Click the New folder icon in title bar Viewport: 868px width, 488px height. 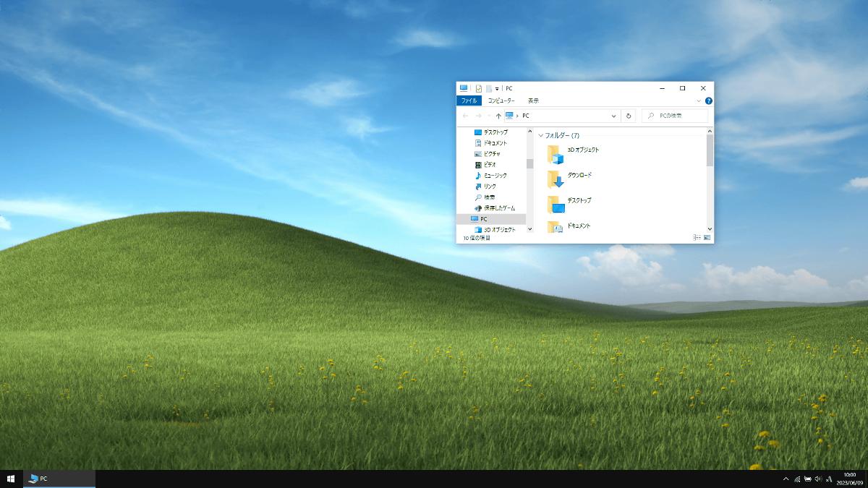pyautogui.click(x=488, y=88)
